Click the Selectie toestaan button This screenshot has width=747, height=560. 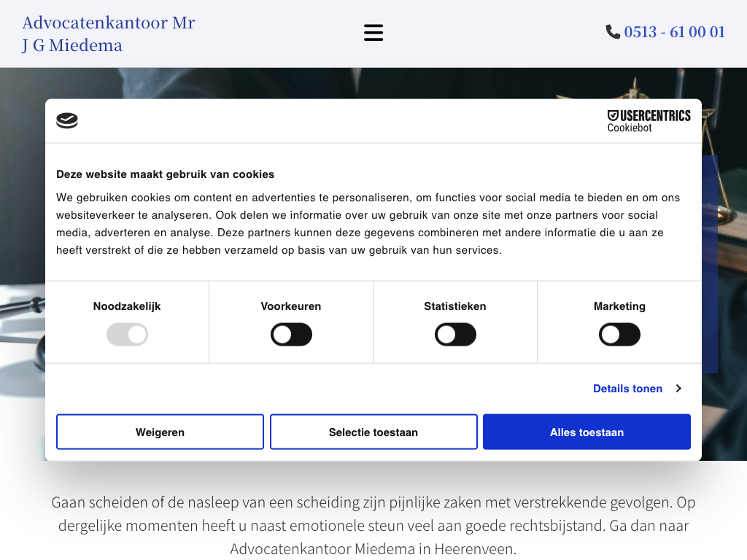point(373,432)
